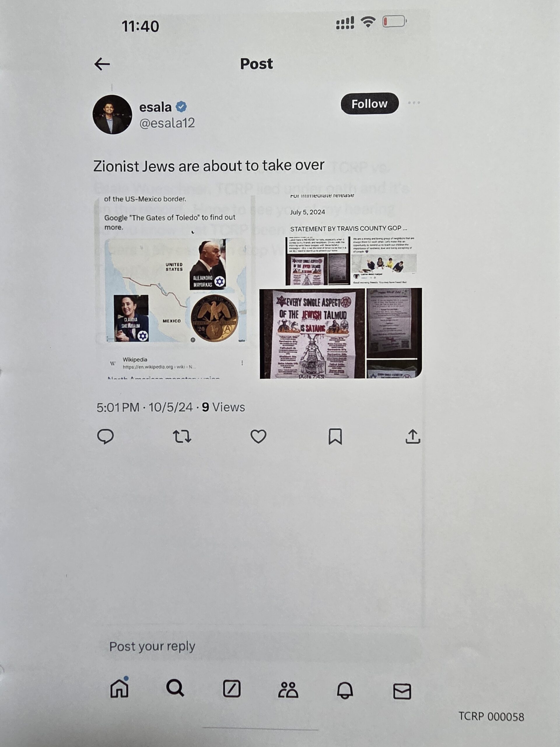Open the three-dot more options menu

click(x=414, y=103)
